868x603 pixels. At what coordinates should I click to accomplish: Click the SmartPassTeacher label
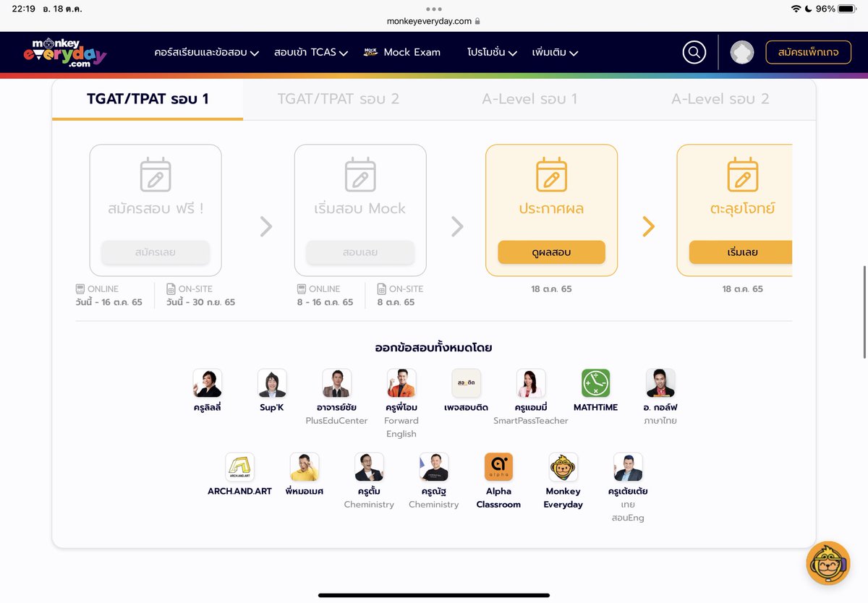tap(531, 421)
